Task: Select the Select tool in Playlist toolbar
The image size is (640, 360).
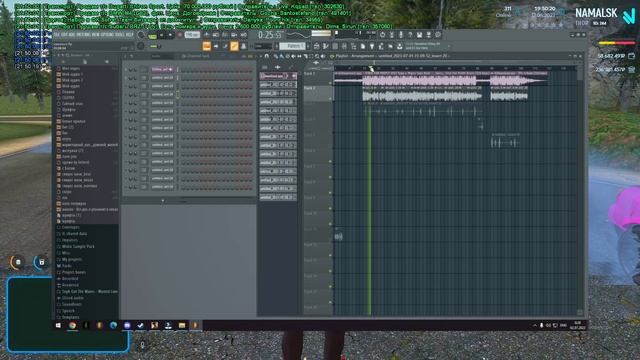Action: (x=311, y=56)
